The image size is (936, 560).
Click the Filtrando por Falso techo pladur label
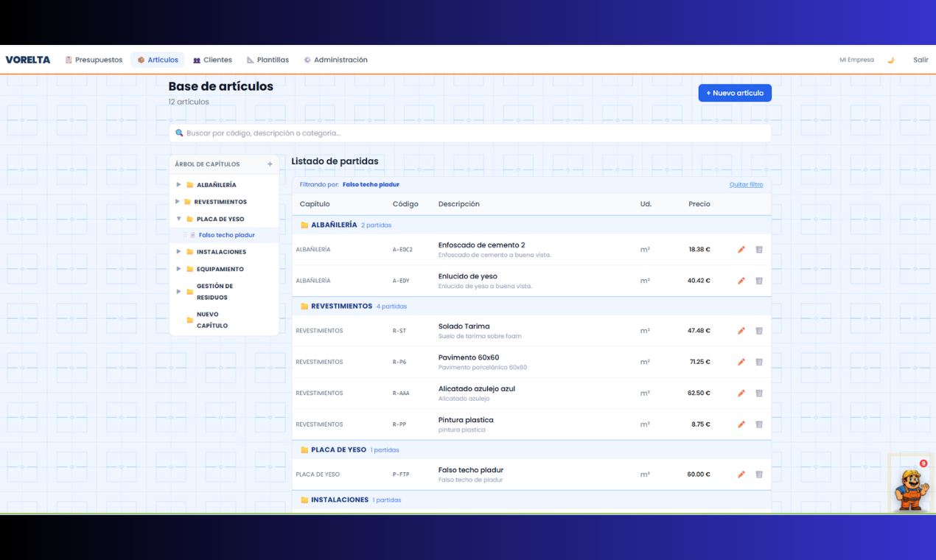[x=349, y=185]
